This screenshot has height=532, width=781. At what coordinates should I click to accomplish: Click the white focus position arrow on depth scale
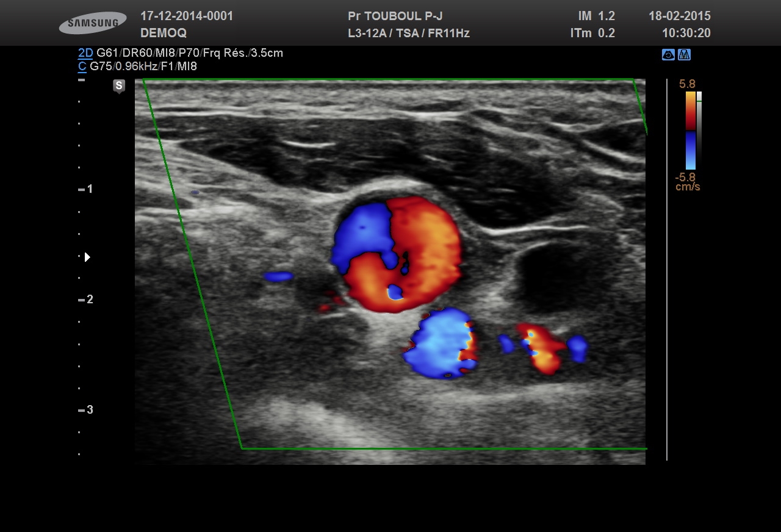87,257
